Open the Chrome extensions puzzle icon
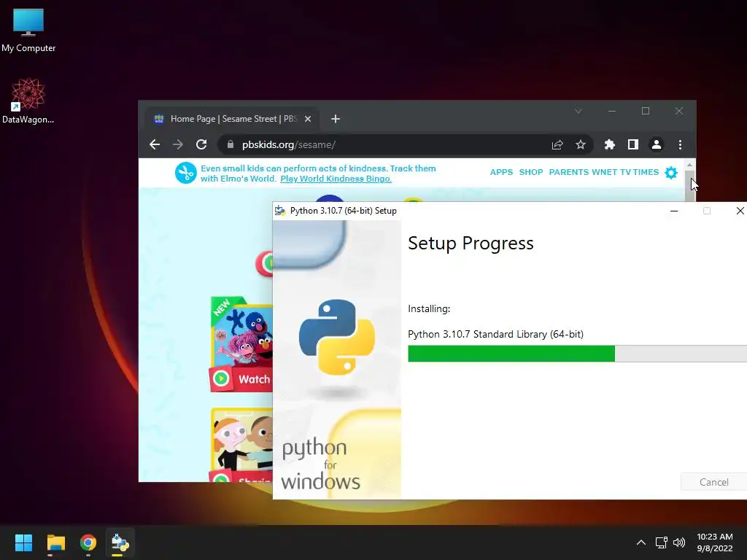The image size is (747, 560). click(x=609, y=144)
